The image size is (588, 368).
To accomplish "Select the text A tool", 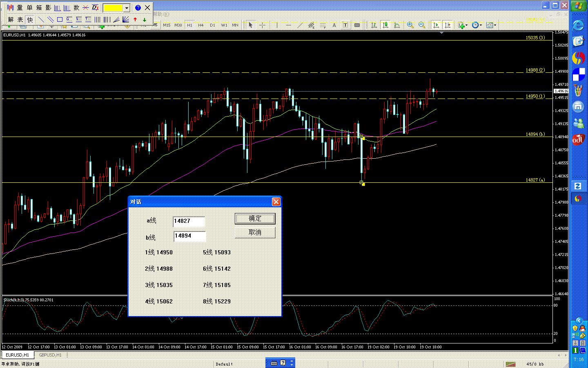I will point(334,25).
